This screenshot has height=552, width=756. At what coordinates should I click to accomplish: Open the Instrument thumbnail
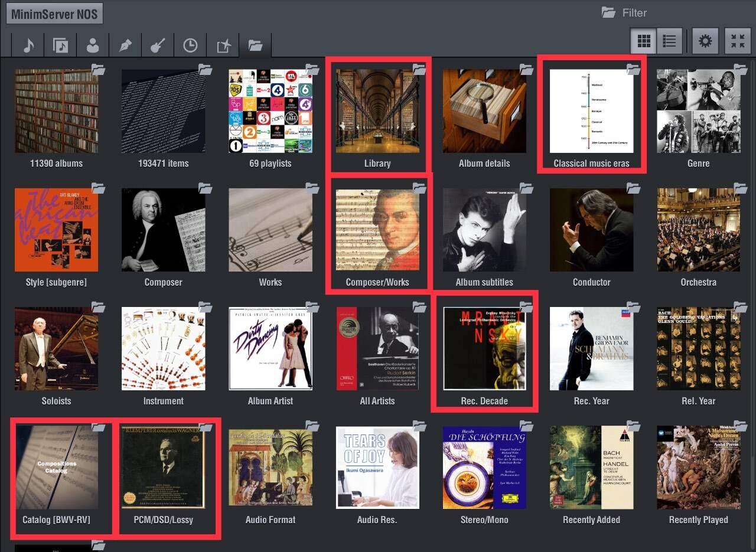(x=164, y=348)
